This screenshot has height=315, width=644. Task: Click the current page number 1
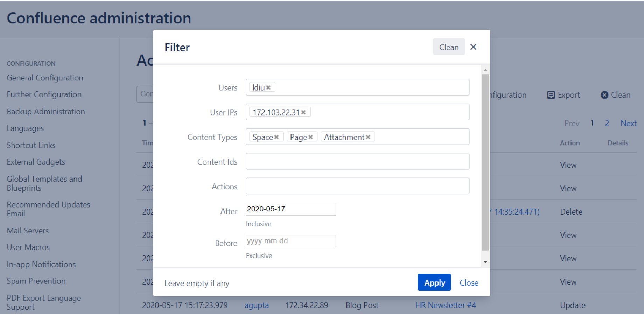coord(592,123)
